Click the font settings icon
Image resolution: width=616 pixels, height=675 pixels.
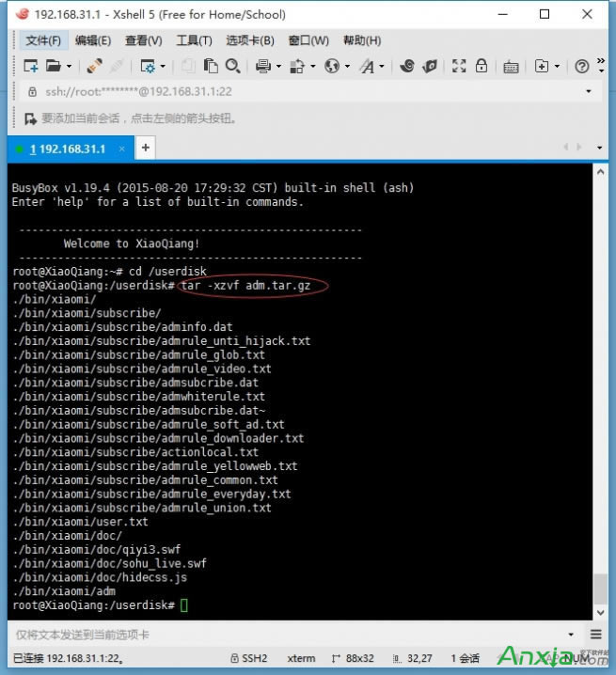[x=367, y=66]
